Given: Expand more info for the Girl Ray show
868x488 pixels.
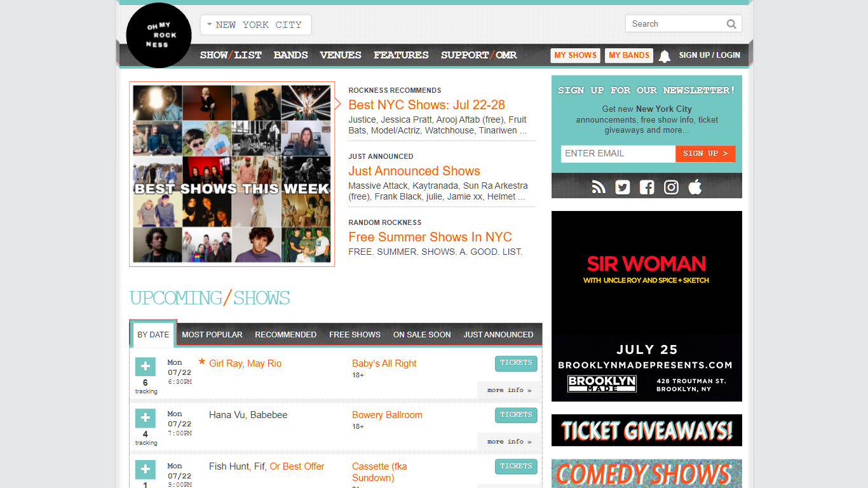Looking at the screenshot, I should click(x=508, y=390).
